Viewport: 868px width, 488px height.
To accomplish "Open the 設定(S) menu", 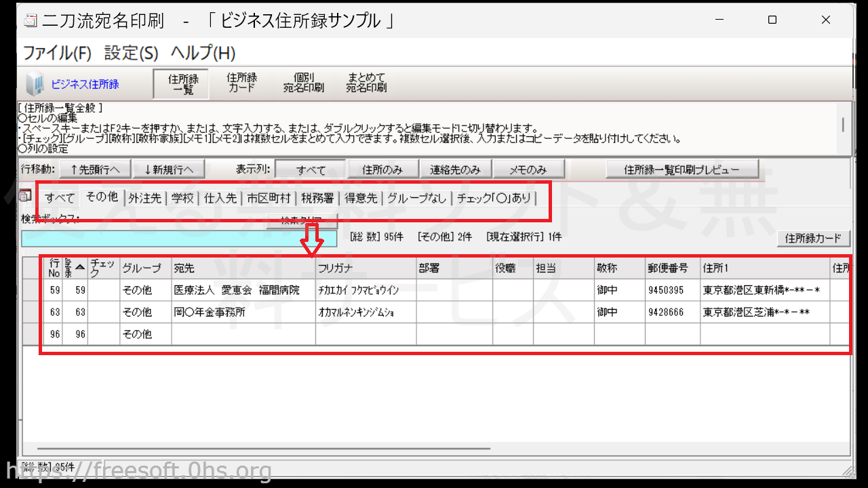I will click(x=131, y=53).
